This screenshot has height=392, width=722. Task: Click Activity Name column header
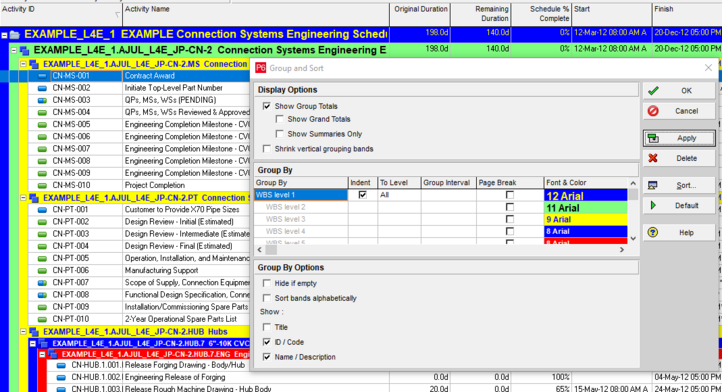(256, 14)
